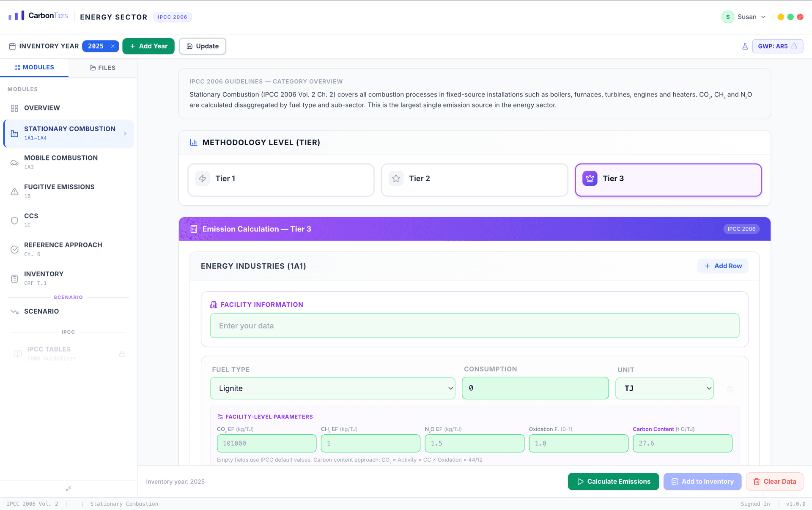The width and height of the screenshot is (812, 510).
Task: Click the Facility Information input field
Action: [x=474, y=325]
